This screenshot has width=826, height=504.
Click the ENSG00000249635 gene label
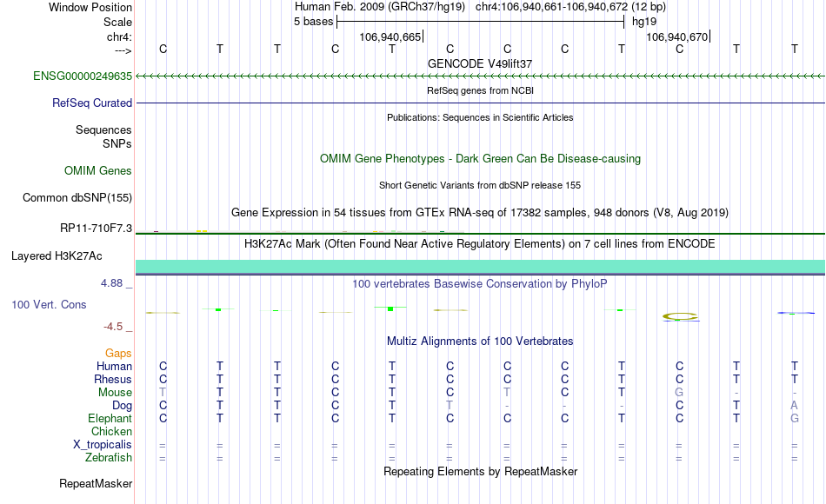click(83, 76)
